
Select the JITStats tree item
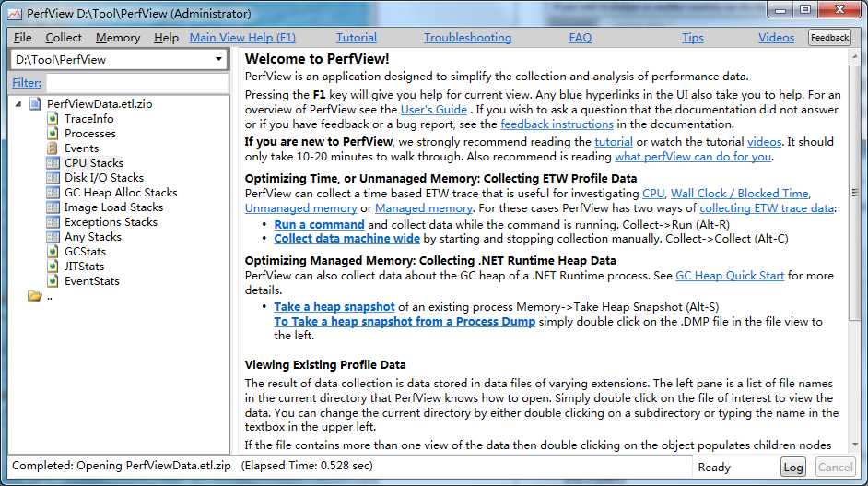click(84, 267)
